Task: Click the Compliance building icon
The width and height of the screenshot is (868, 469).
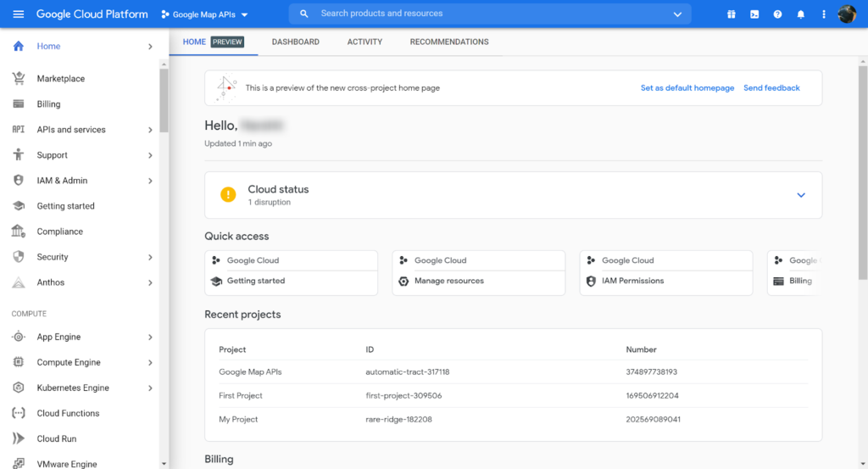Action: [x=19, y=232]
